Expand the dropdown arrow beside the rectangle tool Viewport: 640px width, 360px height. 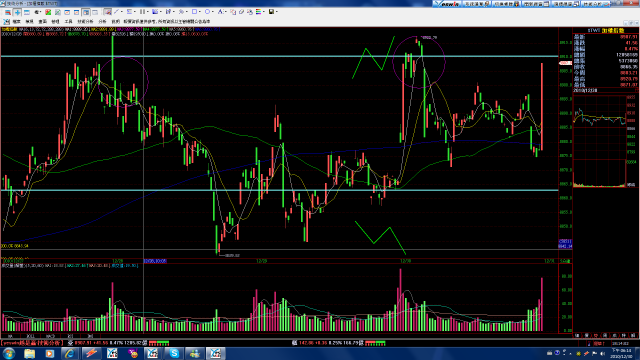click(200, 12)
